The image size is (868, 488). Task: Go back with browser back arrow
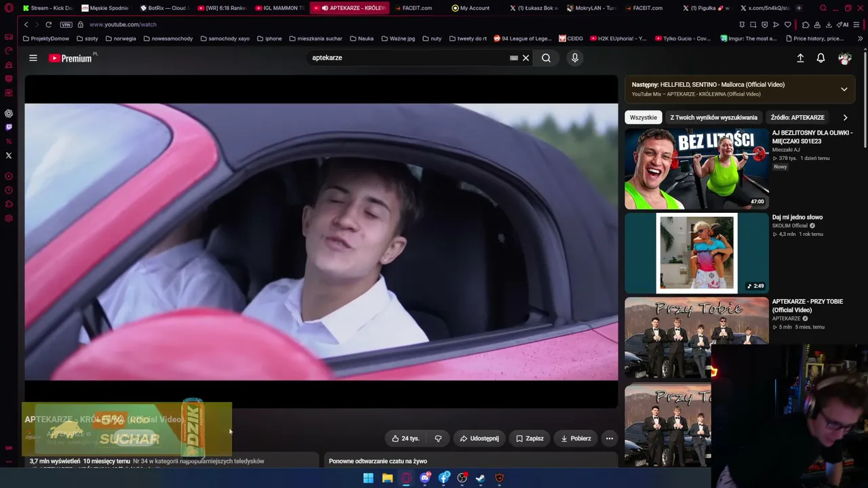tap(26, 24)
